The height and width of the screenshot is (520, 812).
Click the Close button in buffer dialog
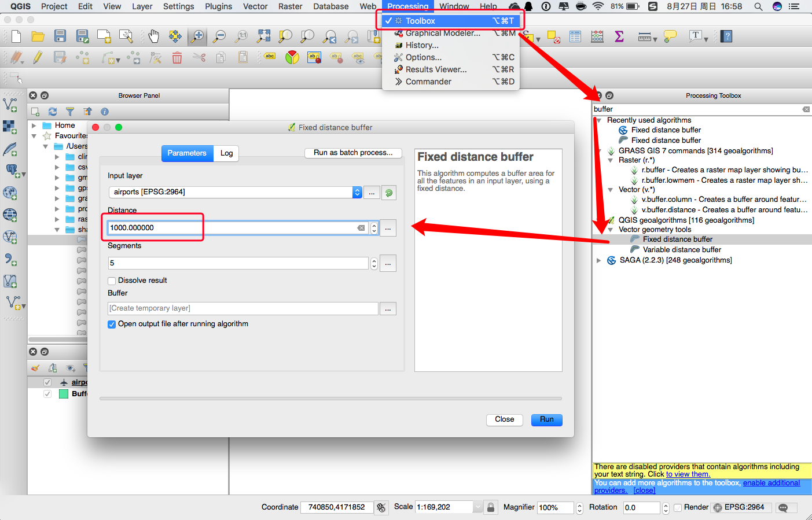505,420
